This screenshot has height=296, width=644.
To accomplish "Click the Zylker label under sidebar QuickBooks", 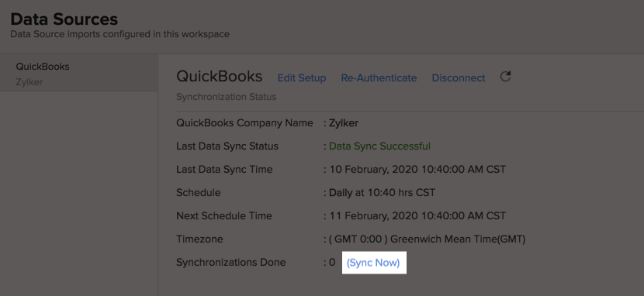I will [x=29, y=82].
